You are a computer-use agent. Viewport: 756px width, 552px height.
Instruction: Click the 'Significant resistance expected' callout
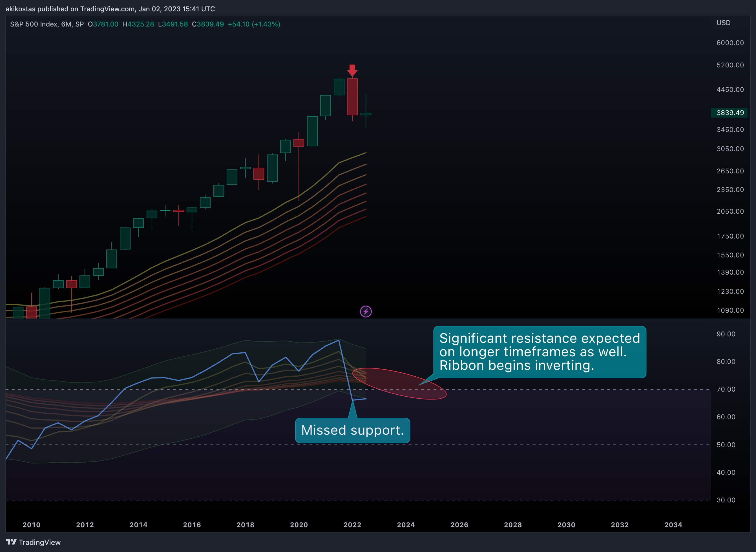point(540,352)
